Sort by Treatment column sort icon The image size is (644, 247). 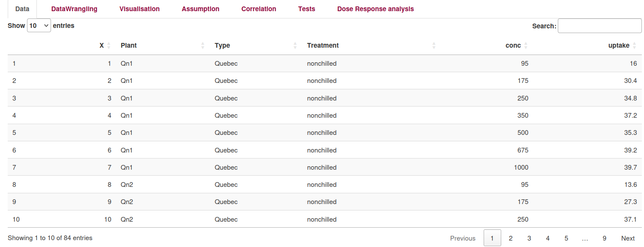tap(434, 46)
